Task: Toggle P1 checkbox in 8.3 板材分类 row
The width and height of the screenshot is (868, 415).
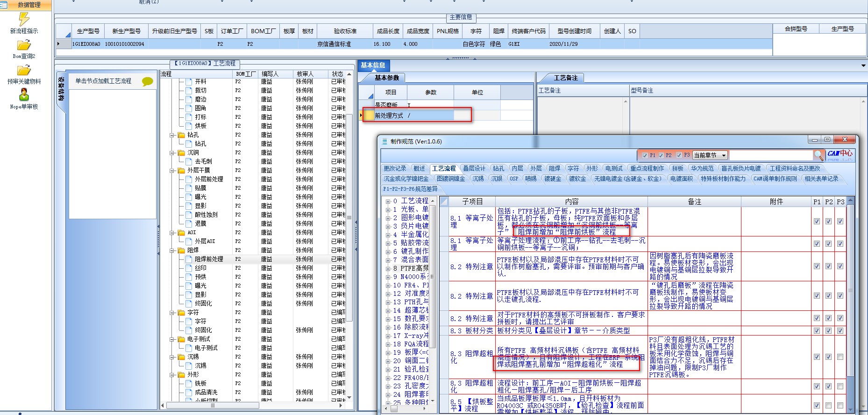Action: point(817,331)
